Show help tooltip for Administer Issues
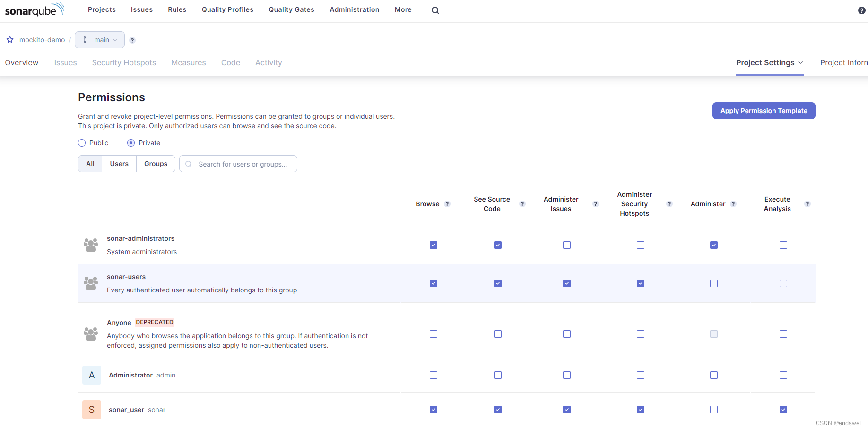The height and width of the screenshot is (430, 868). pyautogui.click(x=596, y=204)
